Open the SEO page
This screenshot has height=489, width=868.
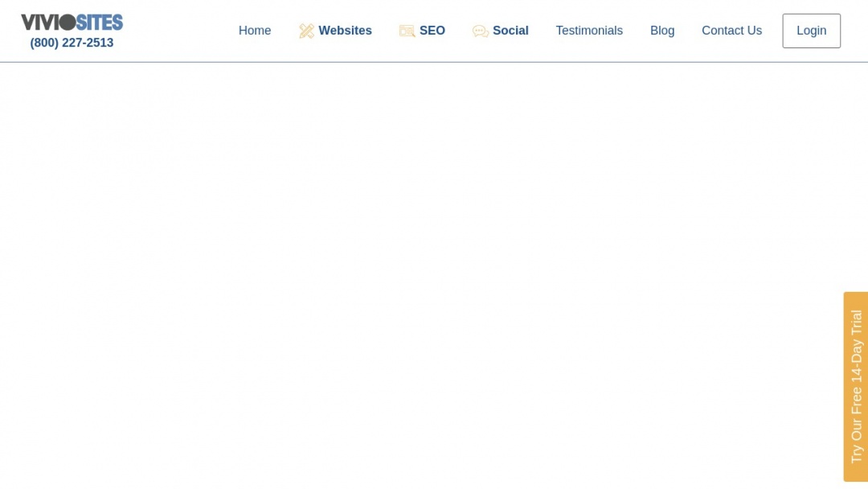coord(433,31)
